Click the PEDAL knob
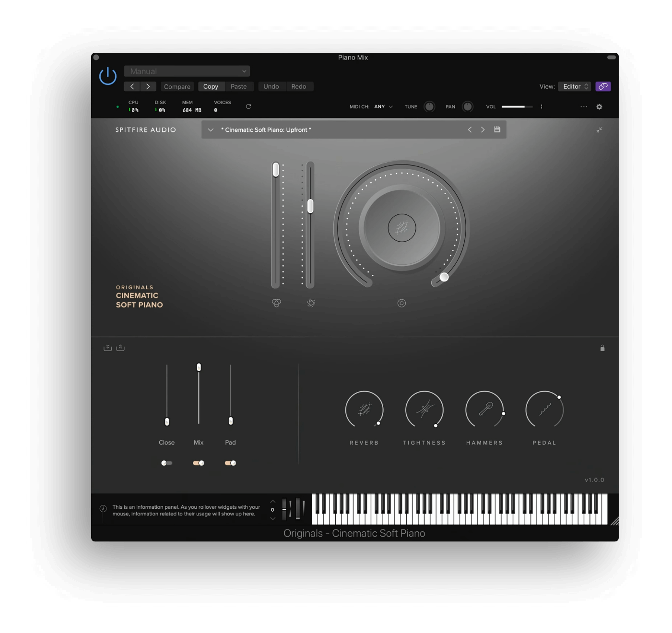Viewport: 672px width, 633px height. (544, 410)
